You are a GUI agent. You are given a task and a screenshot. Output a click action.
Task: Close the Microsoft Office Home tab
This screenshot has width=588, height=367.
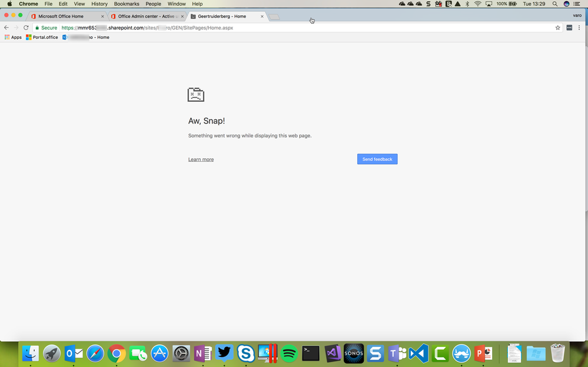102,16
